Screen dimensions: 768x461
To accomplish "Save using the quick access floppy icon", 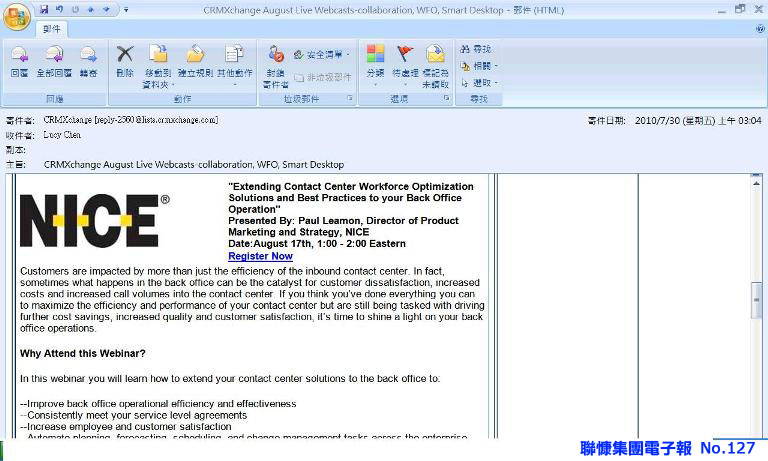I will tap(44, 9).
